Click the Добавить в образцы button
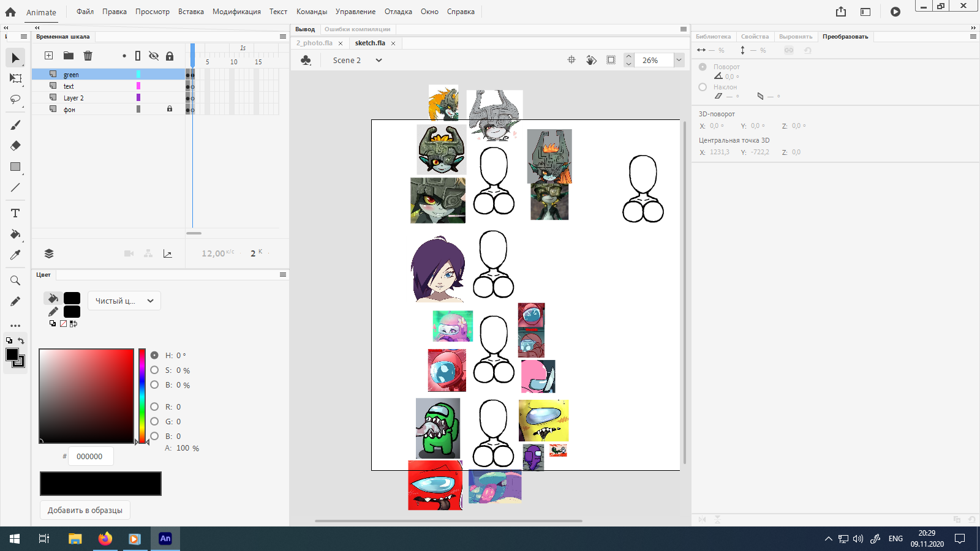Image resolution: width=980 pixels, height=551 pixels. [85, 510]
